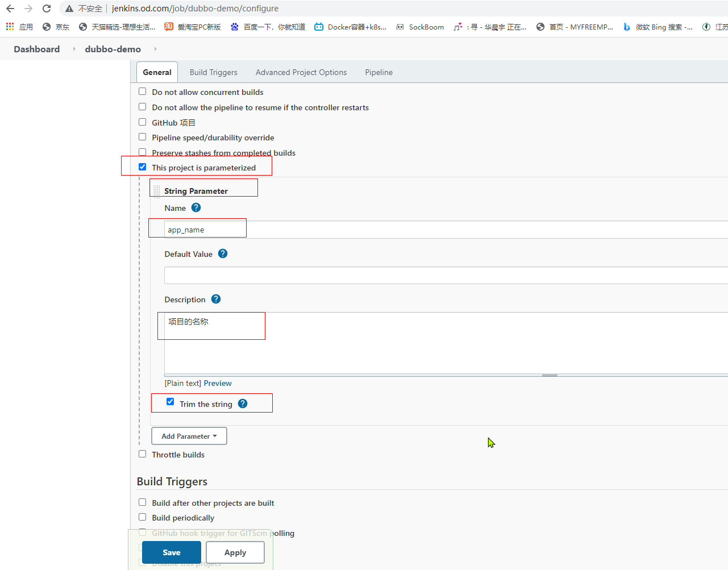Click help icon next to Name
Screen dimensions: 728x570
(196, 207)
